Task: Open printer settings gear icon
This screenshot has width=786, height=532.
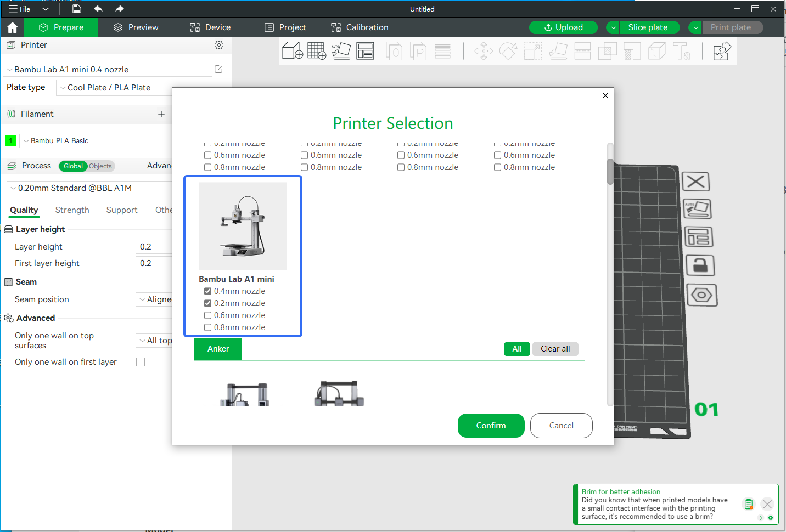Action: click(219, 45)
